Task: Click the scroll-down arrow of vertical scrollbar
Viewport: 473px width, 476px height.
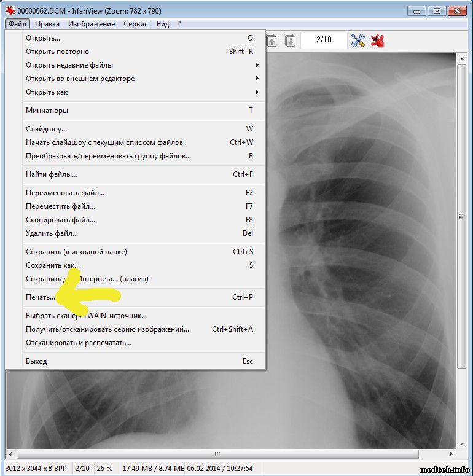Action: (x=462, y=444)
